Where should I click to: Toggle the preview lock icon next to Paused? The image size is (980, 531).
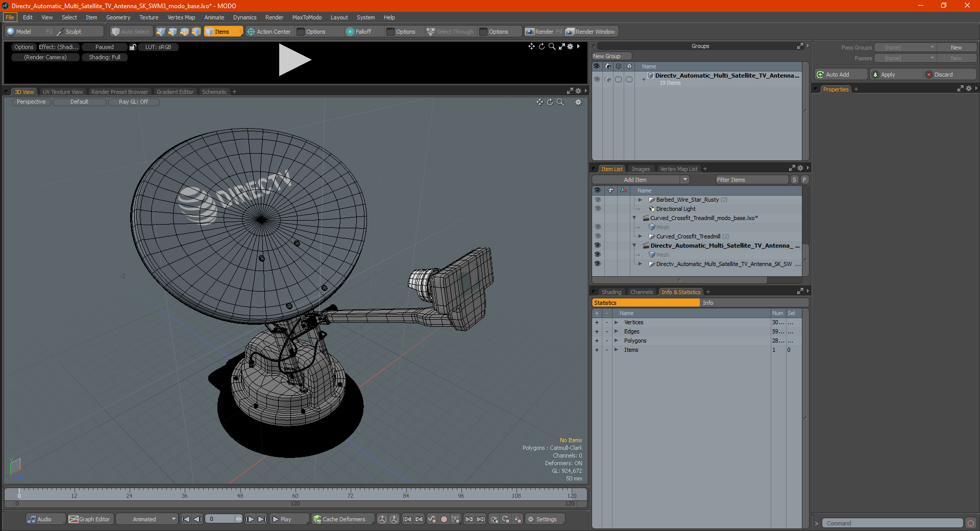(133, 47)
